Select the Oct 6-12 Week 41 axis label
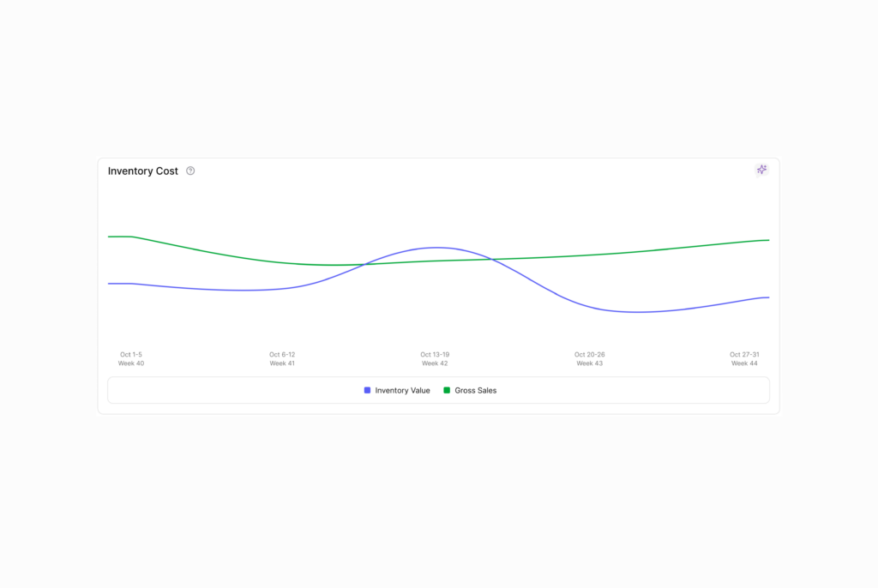Screen dimensions: 878x588 click(x=282, y=358)
